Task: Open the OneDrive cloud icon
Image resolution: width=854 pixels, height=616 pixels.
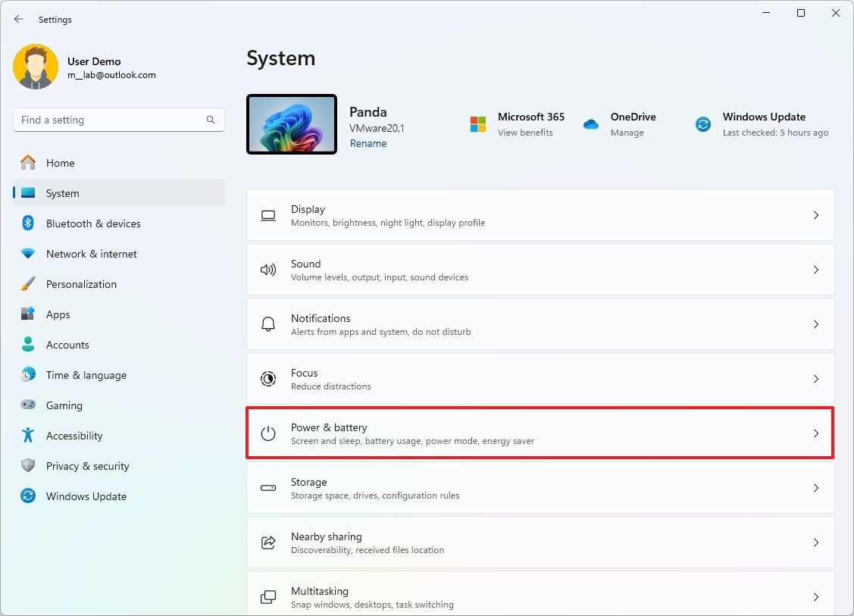Action: point(592,124)
